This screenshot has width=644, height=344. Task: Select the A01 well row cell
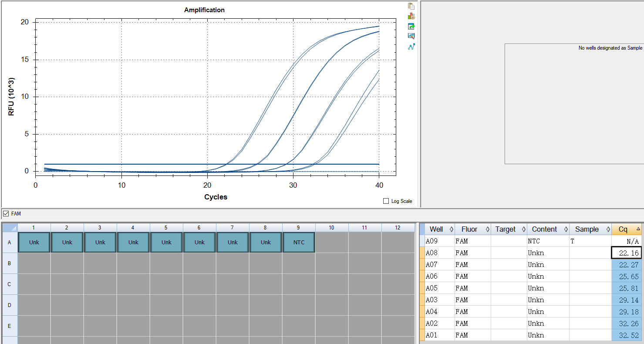pyautogui.click(x=439, y=335)
